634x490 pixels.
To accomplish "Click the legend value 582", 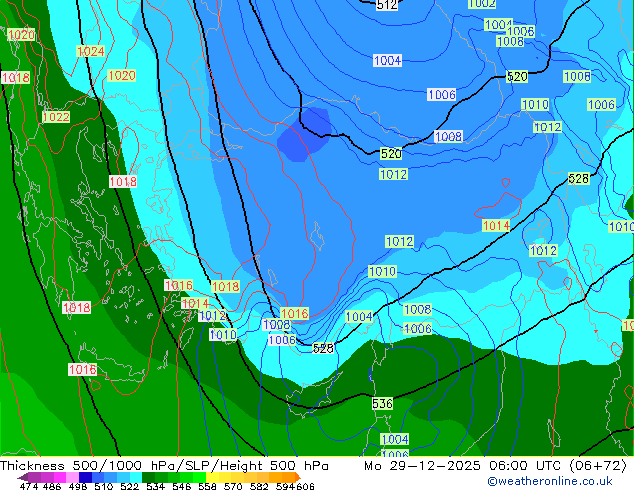I will (259, 486).
